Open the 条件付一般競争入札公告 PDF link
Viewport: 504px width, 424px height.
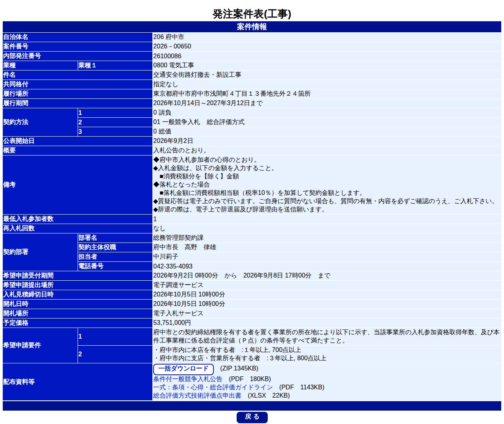(188, 379)
